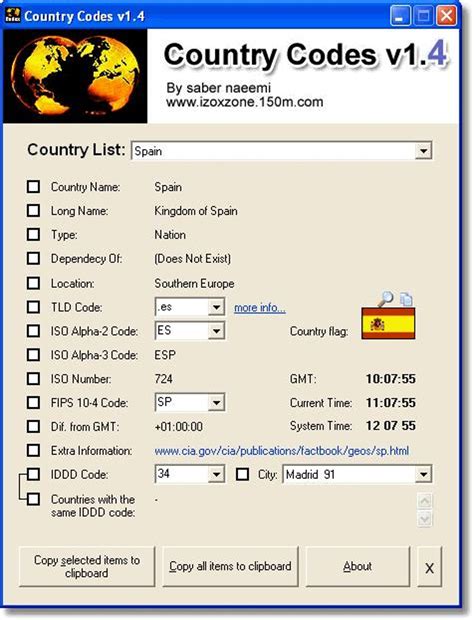This screenshot has width=474, height=620.
Task: Click the GMT time 10:07:55
Action: pyautogui.click(x=391, y=379)
